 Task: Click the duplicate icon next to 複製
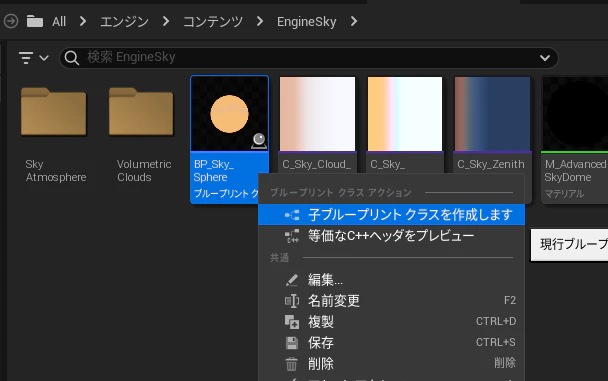click(292, 322)
